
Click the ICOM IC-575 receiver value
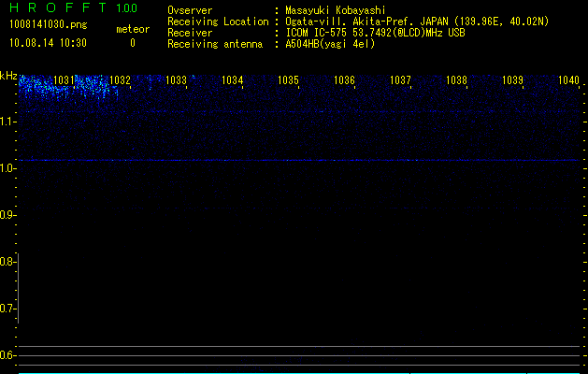click(376, 33)
